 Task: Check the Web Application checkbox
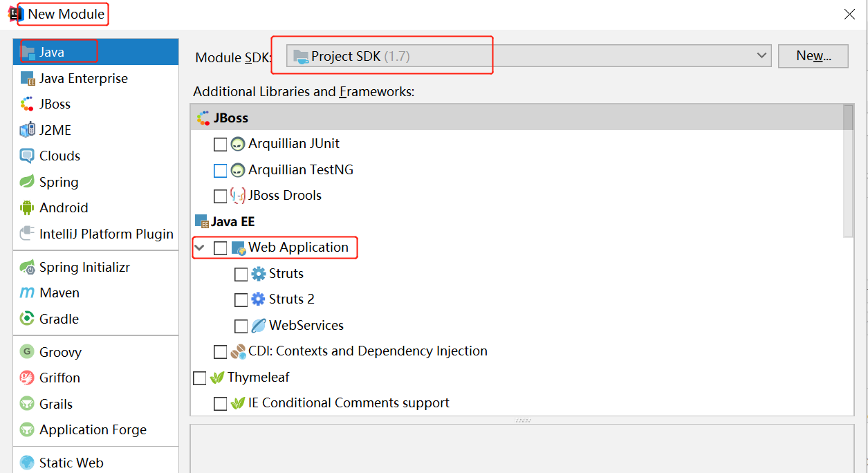click(220, 248)
